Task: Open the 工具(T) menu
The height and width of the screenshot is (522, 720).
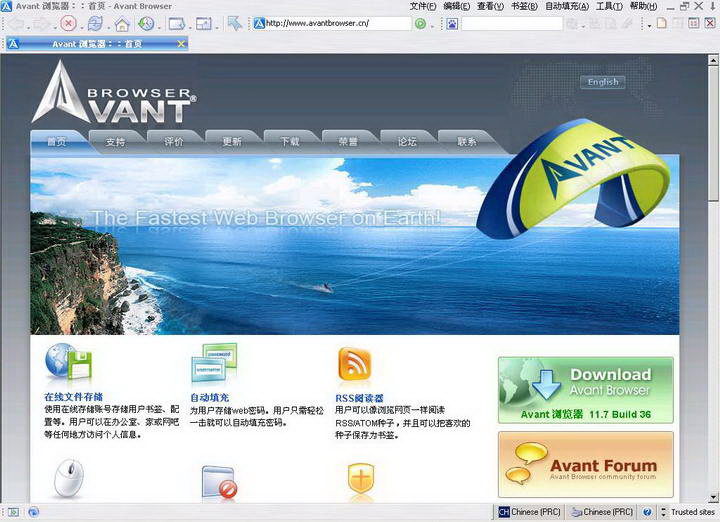Action: pos(609,6)
